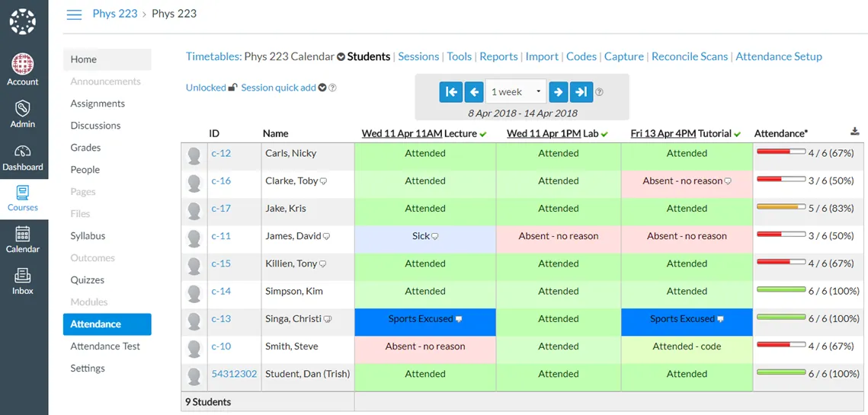Click comment bubble next to Killien, Tony
Screen dimensions: 868x415
pos(322,264)
